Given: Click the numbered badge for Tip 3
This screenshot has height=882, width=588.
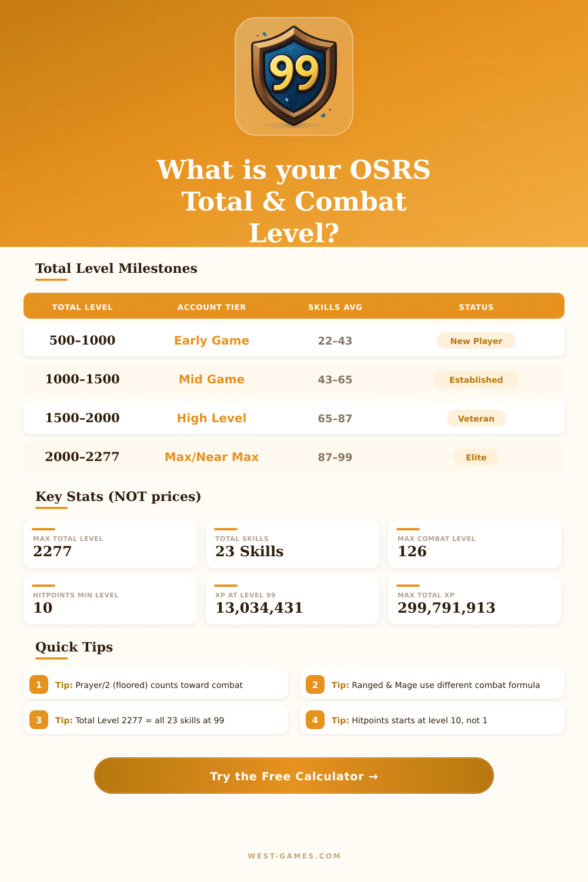Looking at the screenshot, I should click(x=39, y=719).
